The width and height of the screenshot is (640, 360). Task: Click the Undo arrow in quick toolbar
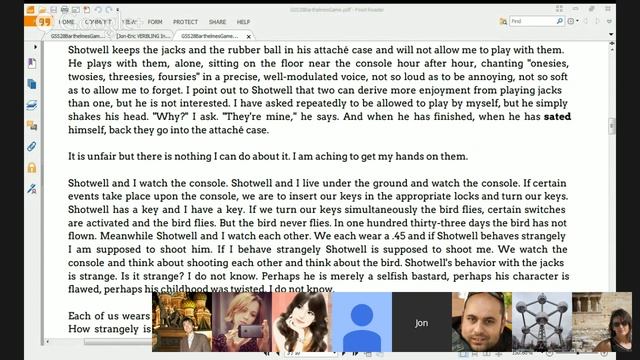(98, 9)
